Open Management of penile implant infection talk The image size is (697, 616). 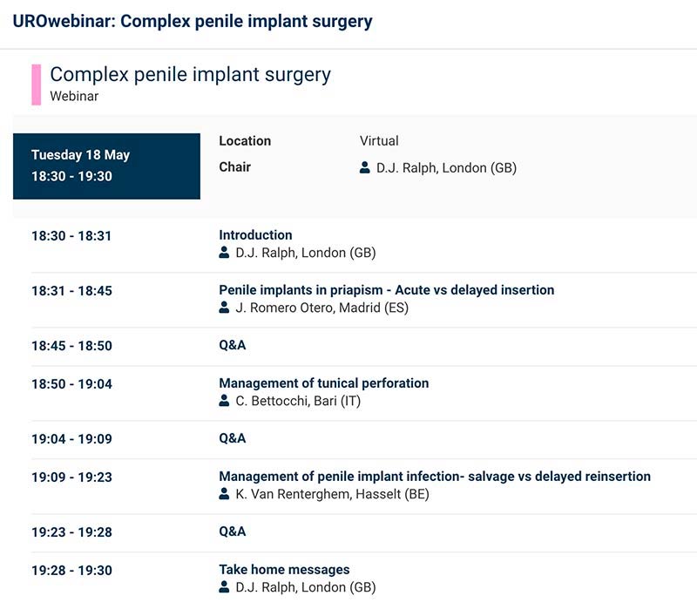[434, 477]
